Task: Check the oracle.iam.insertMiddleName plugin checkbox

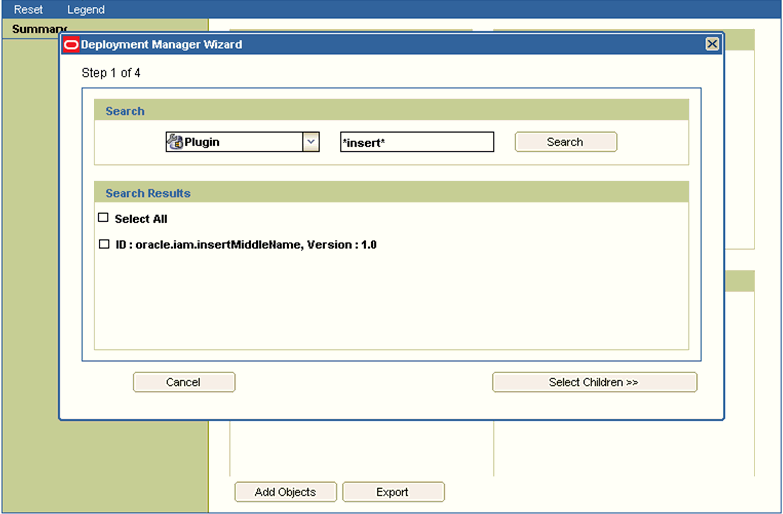Action: [104, 244]
